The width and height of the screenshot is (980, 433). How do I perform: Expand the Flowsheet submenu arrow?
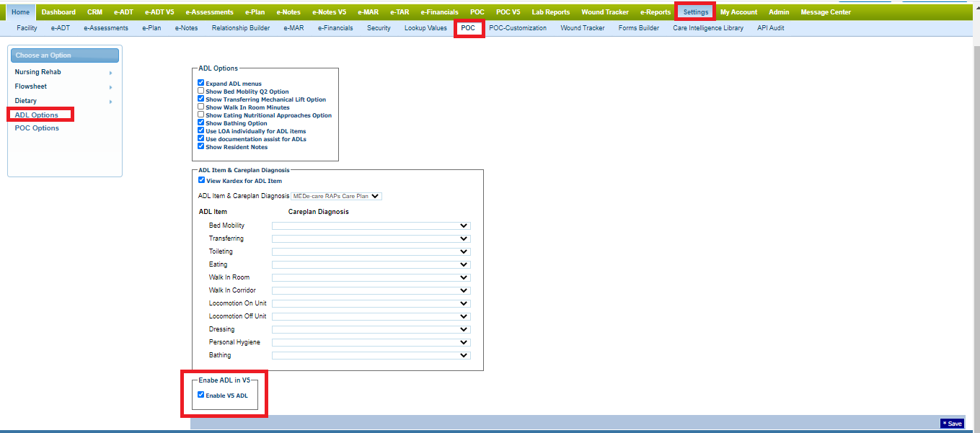[110, 87]
